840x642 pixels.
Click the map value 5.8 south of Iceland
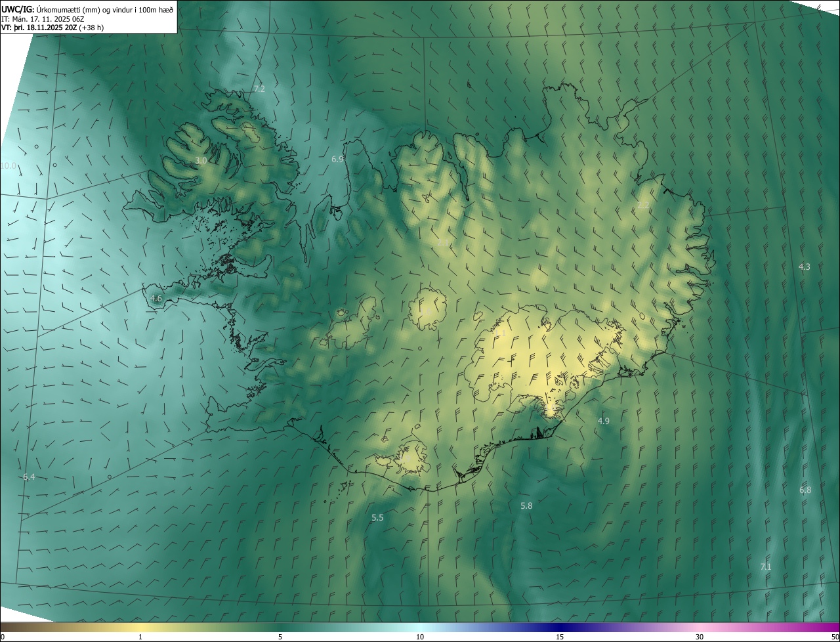[526, 505]
